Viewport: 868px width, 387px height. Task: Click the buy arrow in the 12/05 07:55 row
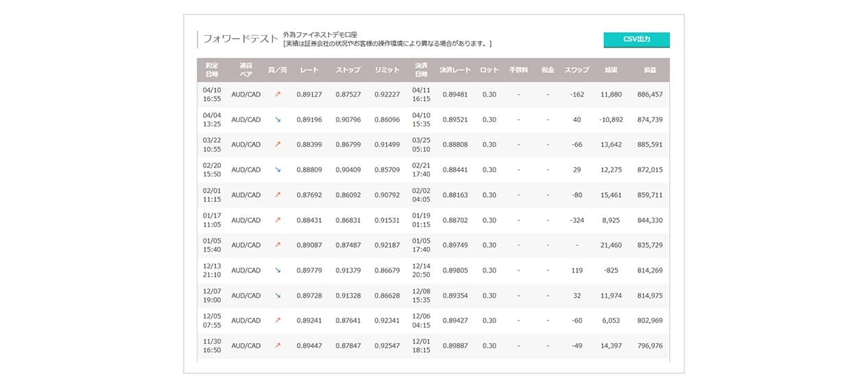[x=278, y=320]
